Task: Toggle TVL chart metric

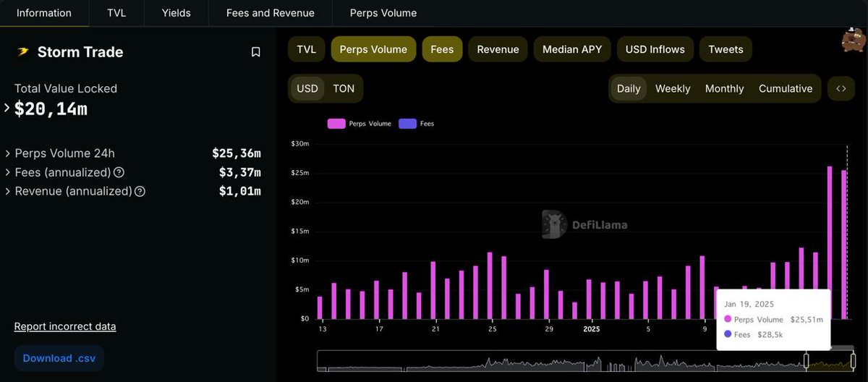Action: click(307, 49)
